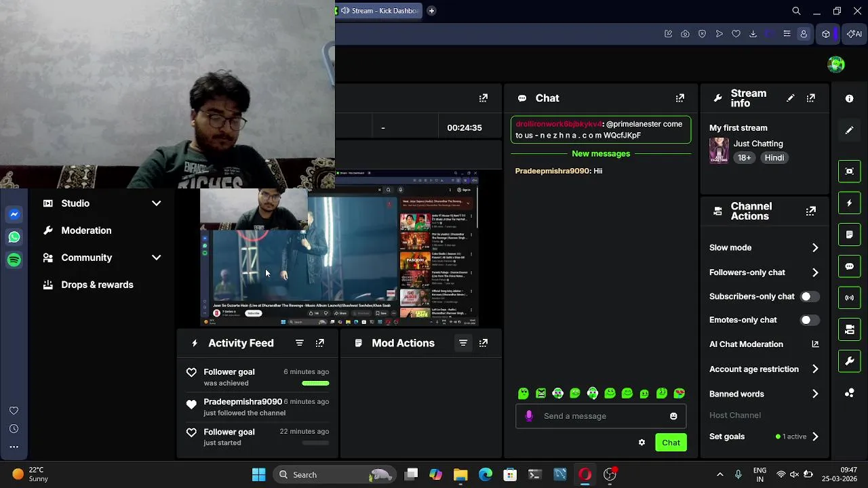Open Windows Start menu
The height and width of the screenshot is (488, 868).
(x=258, y=474)
